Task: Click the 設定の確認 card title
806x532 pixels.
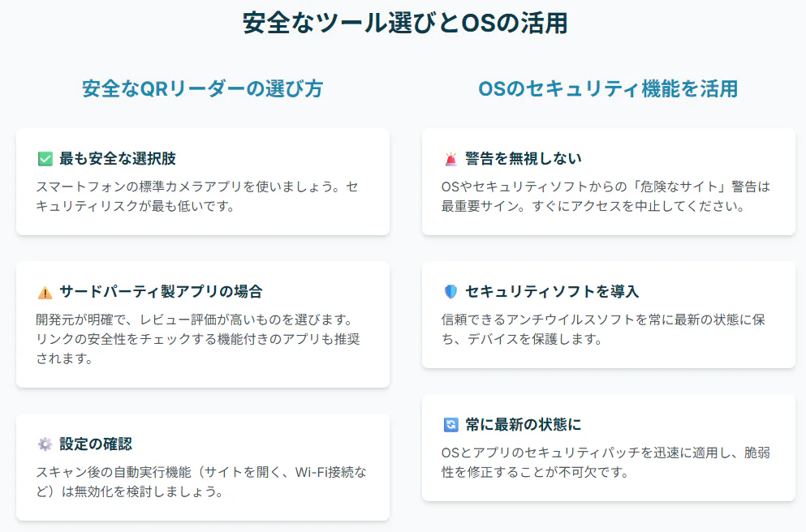Action: [96, 444]
